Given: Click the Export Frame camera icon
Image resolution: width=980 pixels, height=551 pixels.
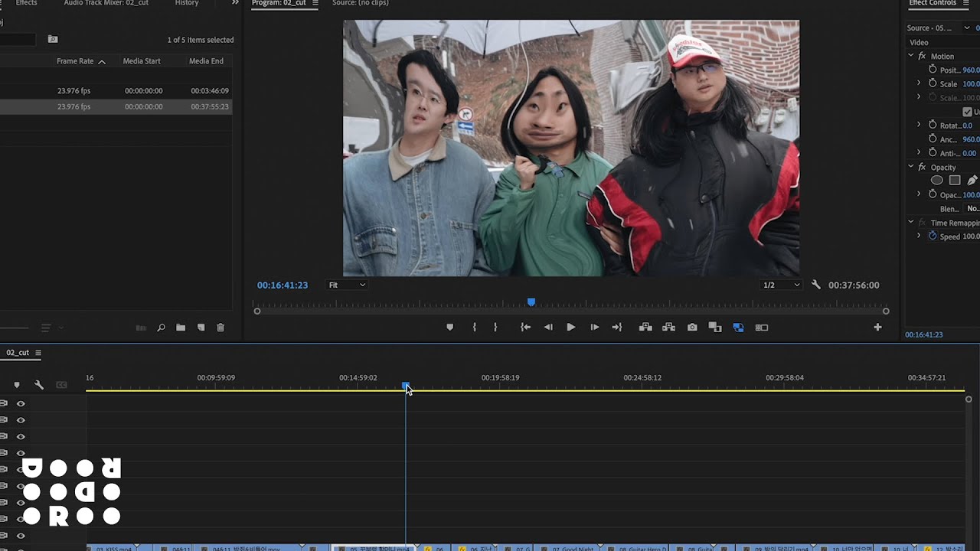Looking at the screenshot, I should (x=692, y=328).
